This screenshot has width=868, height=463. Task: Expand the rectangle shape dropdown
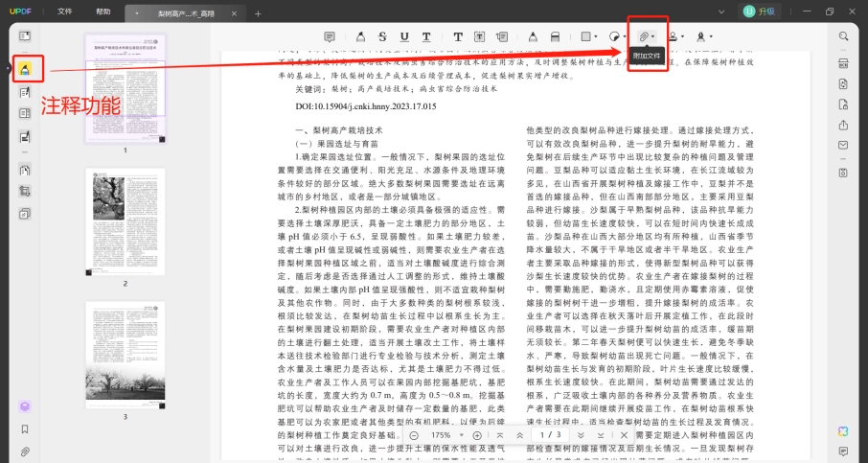[x=596, y=36]
